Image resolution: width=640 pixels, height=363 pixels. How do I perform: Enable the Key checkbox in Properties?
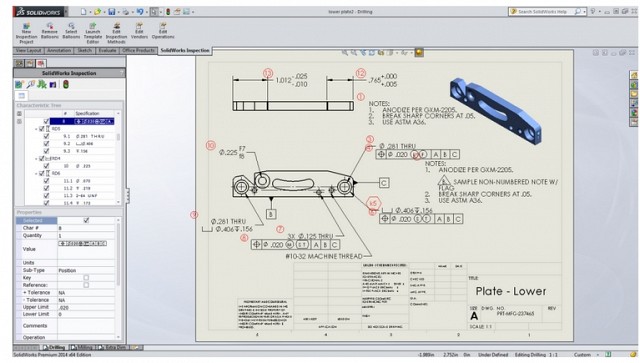(86, 278)
